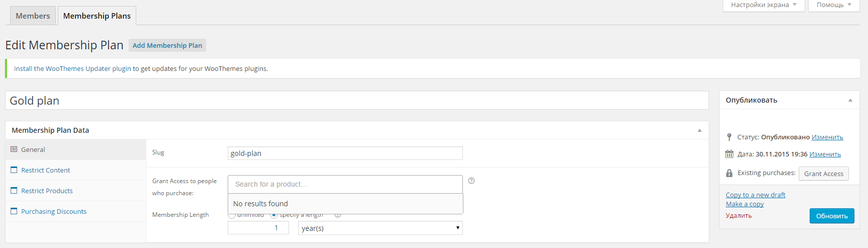Screen dimensions: 868x248
Task: Open the Membership Plans tab
Action: [97, 16]
